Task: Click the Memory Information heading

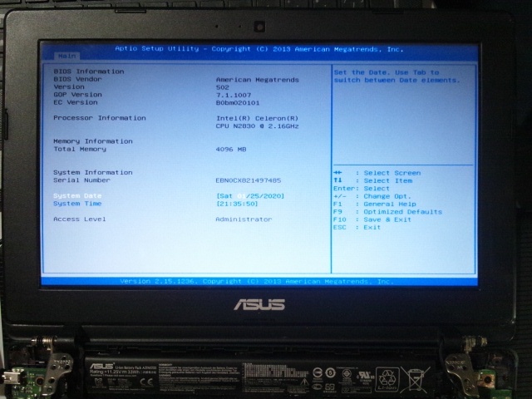Action: tap(93, 141)
